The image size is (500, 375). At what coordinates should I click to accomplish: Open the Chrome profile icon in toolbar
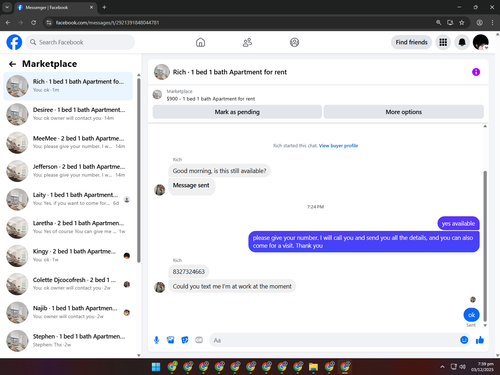tap(479, 22)
